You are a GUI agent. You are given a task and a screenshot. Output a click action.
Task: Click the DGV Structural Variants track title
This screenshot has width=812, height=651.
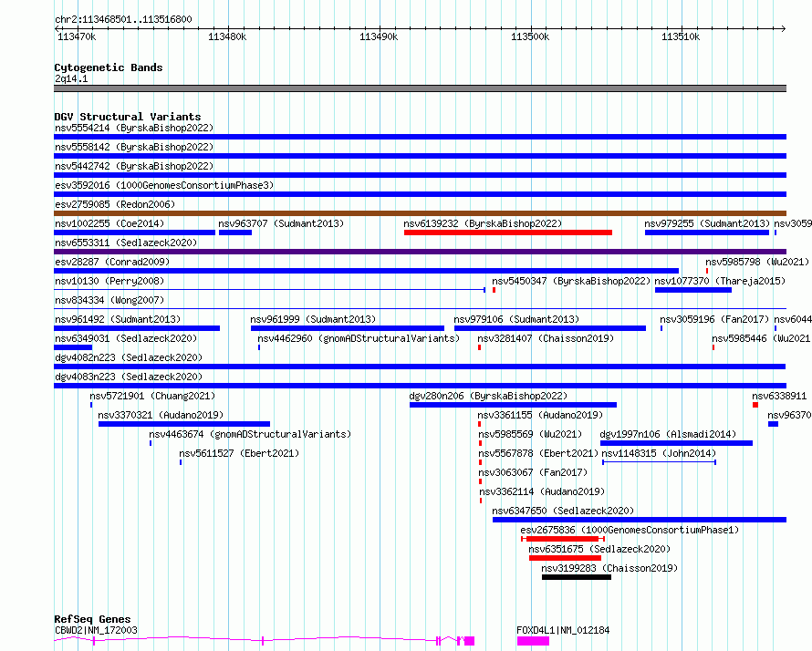click(128, 117)
